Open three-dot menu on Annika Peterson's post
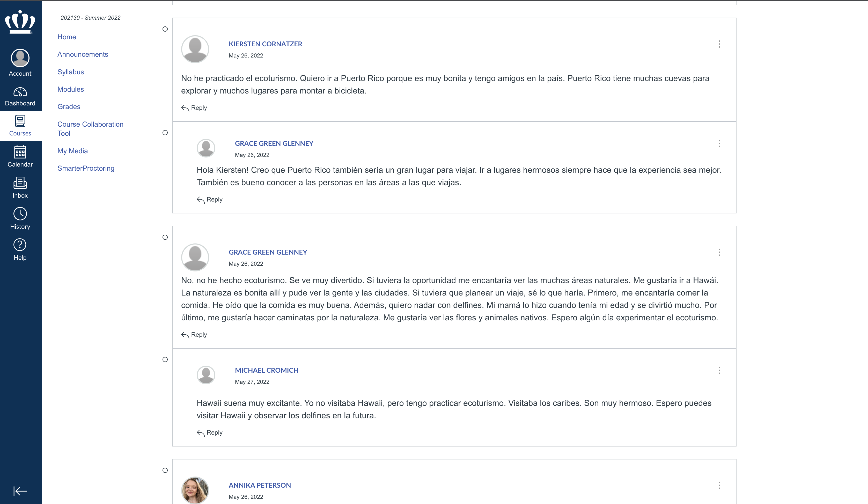 719,485
